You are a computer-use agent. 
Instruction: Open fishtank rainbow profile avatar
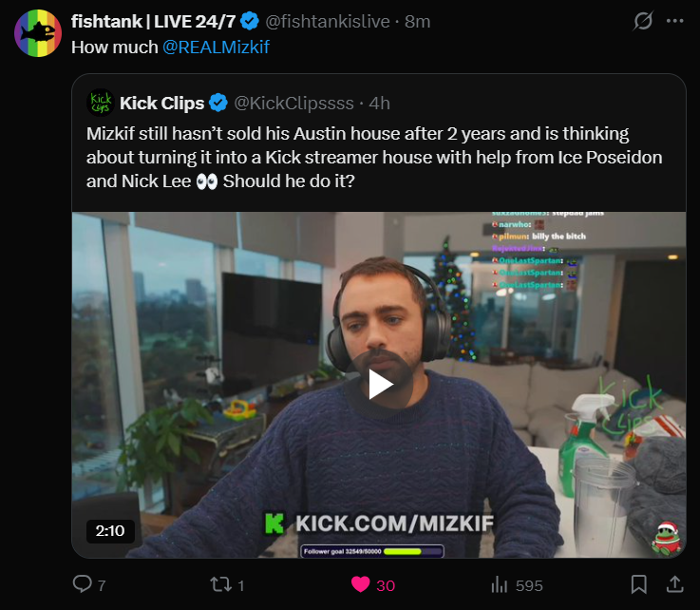(38, 33)
